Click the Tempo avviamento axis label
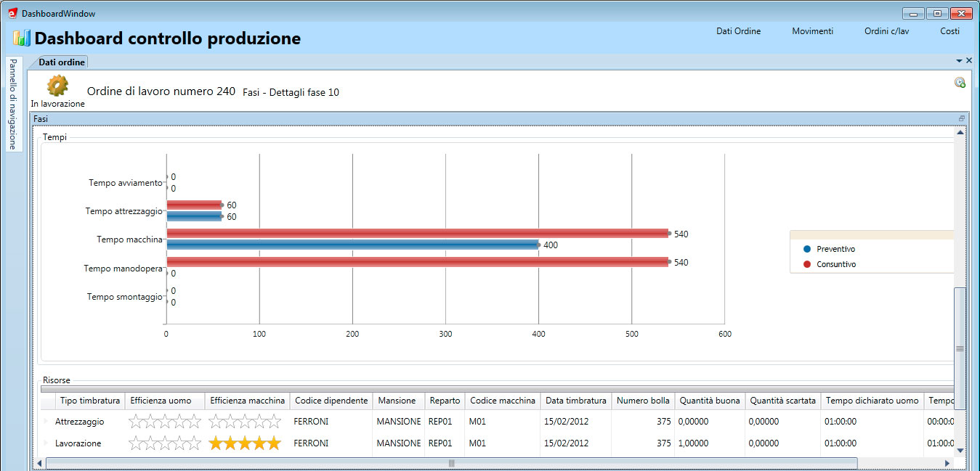 126,183
